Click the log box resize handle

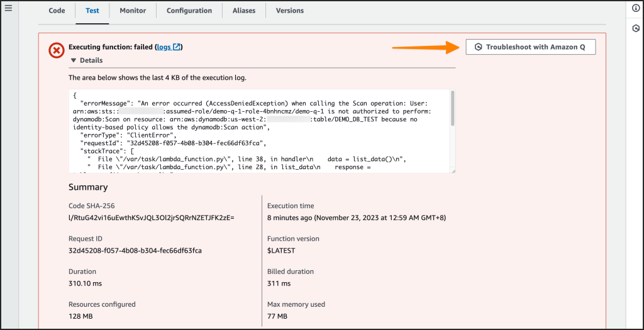453,171
